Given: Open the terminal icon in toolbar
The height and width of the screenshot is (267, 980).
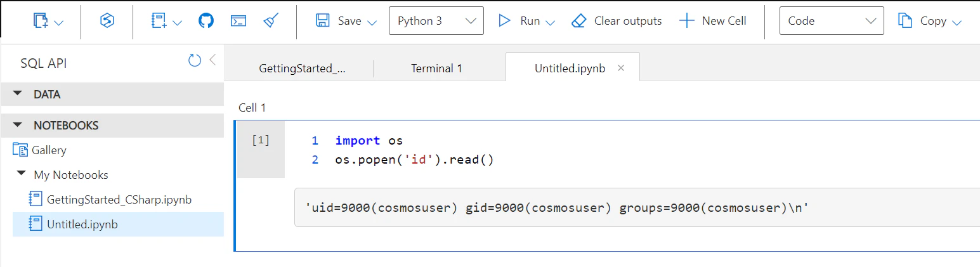Looking at the screenshot, I should tap(238, 21).
